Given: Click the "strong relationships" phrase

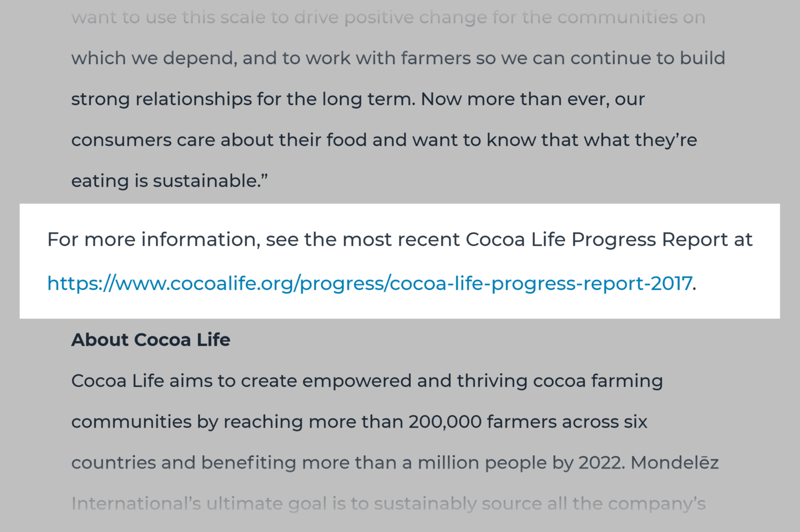Looking at the screenshot, I should [x=161, y=99].
